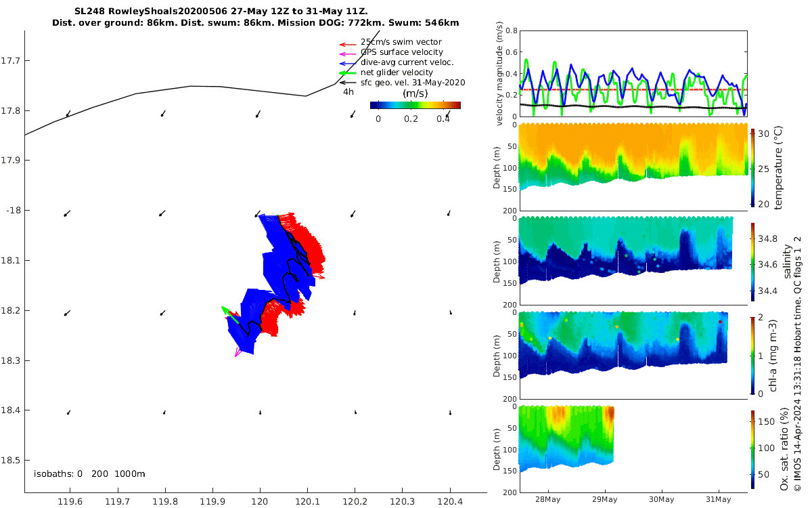
Task: Click the '17.7' latitude tick label
Action: [x=10, y=61]
